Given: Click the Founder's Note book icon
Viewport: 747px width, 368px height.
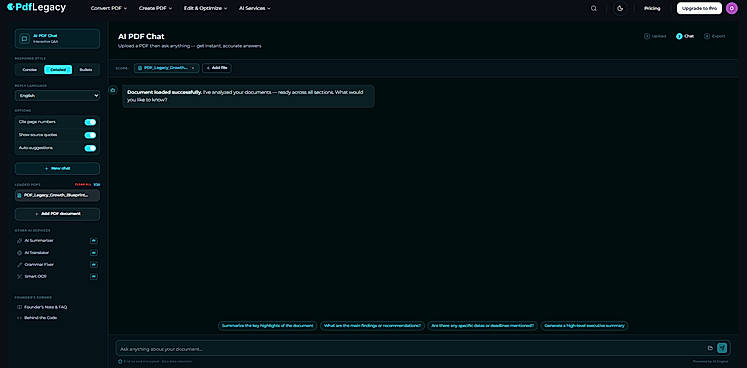Looking at the screenshot, I should [x=20, y=307].
